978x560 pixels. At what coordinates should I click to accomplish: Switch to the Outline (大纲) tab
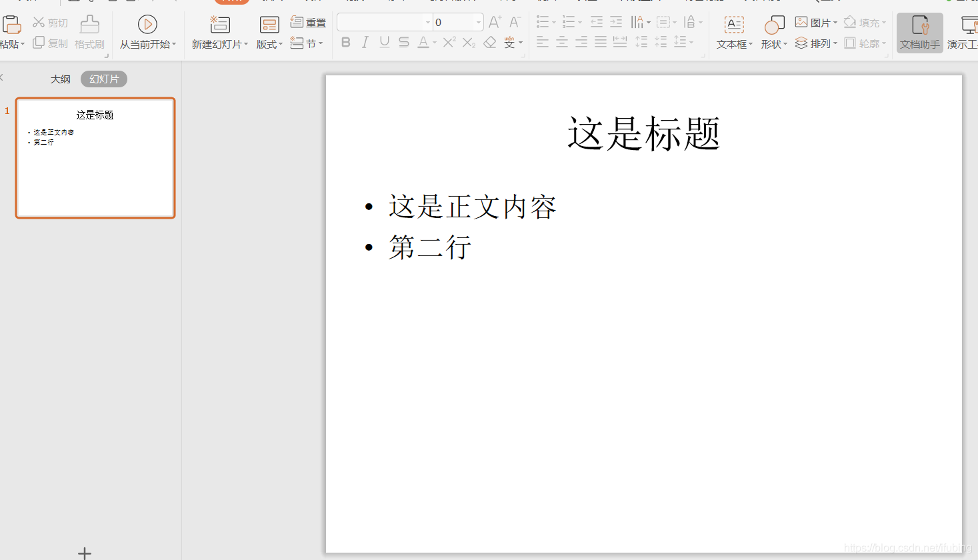click(60, 79)
